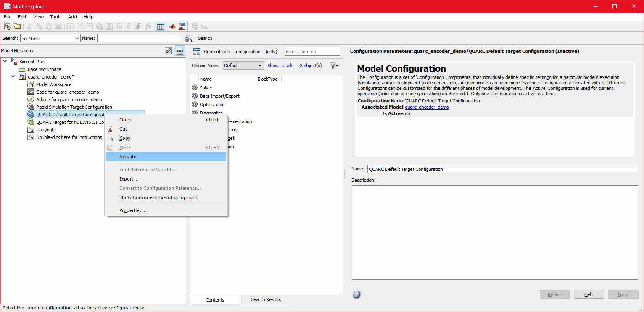This screenshot has height=312, width=644.
Task: Collapse the quarc_encoder_demo tree node
Action: click(x=13, y=76)
